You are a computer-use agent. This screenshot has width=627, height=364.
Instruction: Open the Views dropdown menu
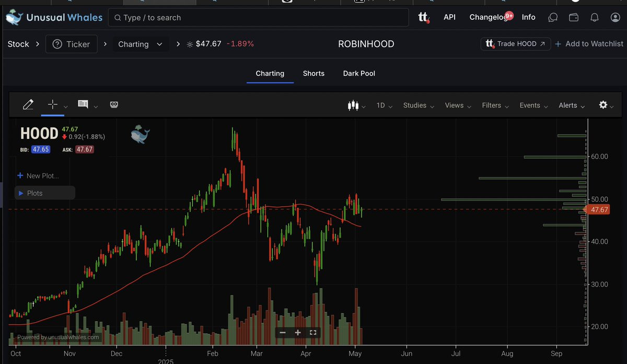[x=458, y=105]
